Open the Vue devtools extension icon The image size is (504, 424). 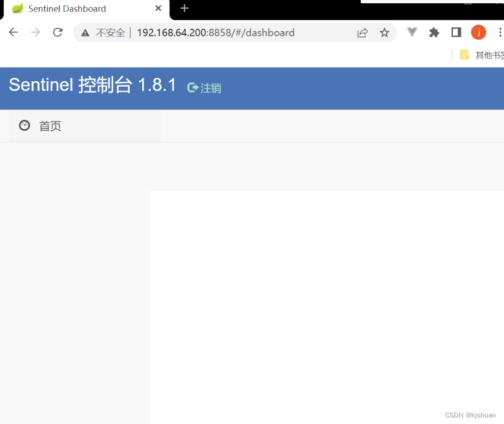coord(412,32)
